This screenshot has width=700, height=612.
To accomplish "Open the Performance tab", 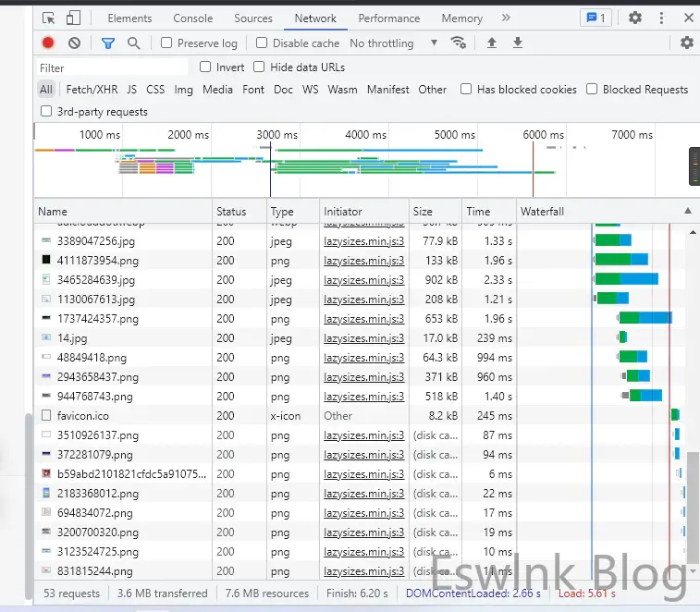I will 388,18.
